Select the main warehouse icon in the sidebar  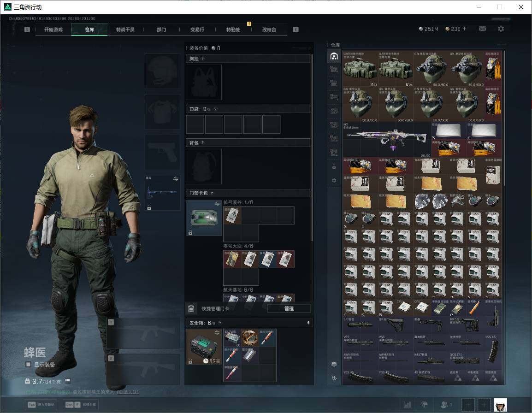click(x=334, y=56)
